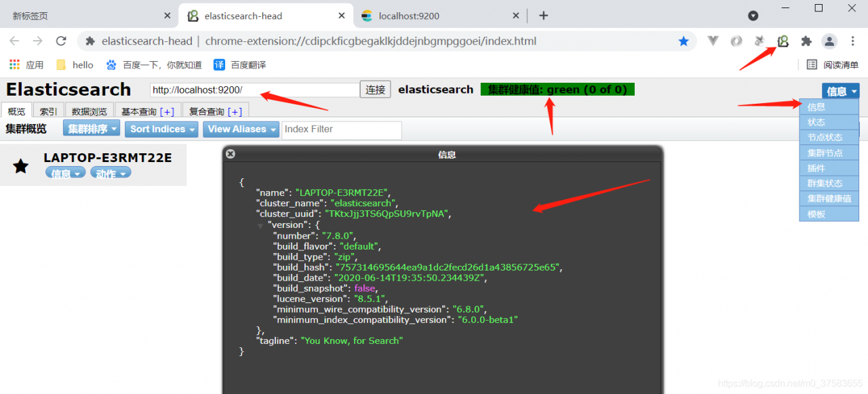Open the LAPTOP-E3RMT22E node 动作 dropdown
This screenshot has height=394, width=868.
point(111,174)
